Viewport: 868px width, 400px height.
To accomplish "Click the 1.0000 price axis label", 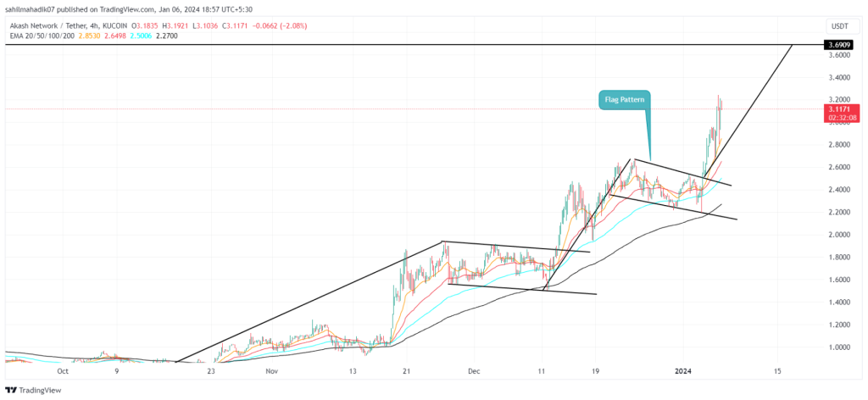I will pyautogui.click(x=838, y=347).
